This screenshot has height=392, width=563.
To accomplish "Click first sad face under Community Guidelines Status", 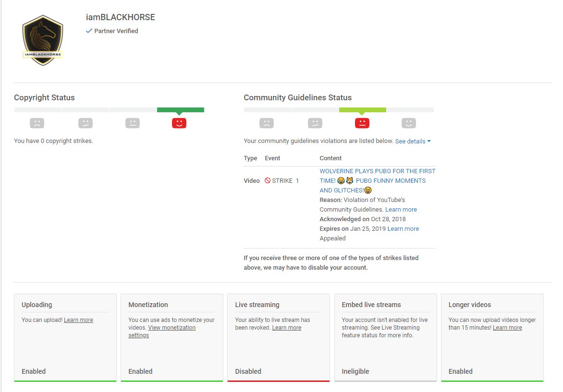I will tap(267, 123).
